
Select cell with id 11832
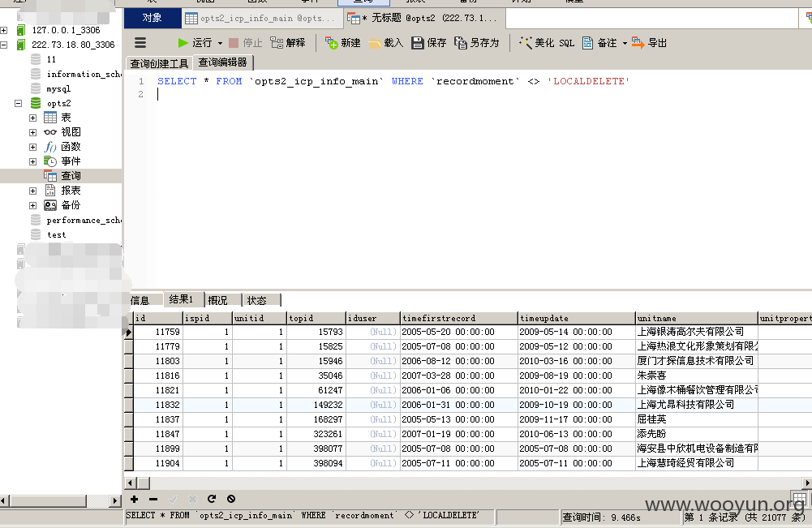click(x=158, y=405)
